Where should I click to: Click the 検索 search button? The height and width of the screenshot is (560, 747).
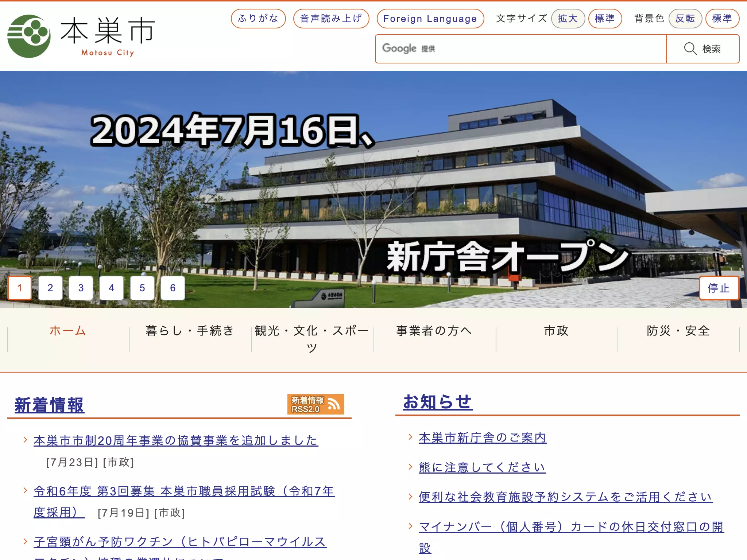(703, 49)
